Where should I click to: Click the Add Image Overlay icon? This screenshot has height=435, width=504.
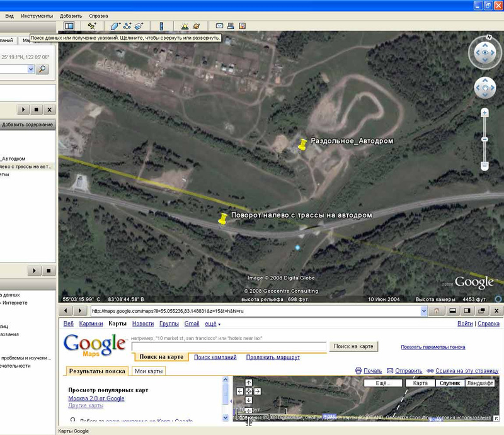tap(139, 26)
